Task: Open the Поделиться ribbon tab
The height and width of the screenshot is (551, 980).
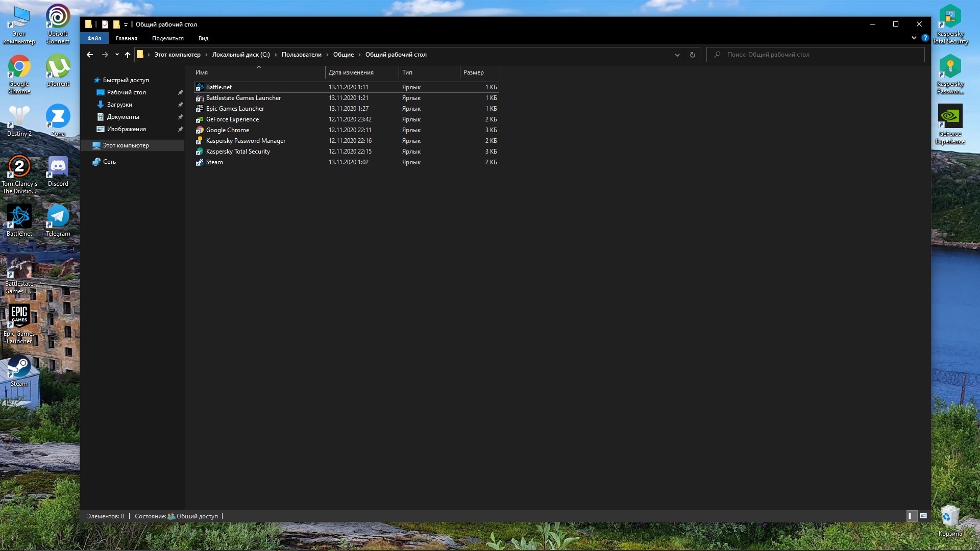Action: point(167,38)
